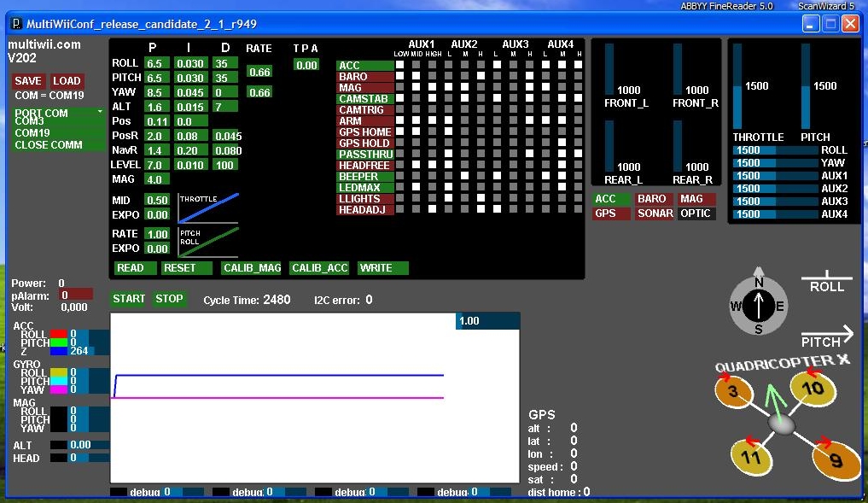Click the THROTTLE curve preview graph
Image resolution: width=868 pixels, height=503 pixels.
click(x=208, y=208)
